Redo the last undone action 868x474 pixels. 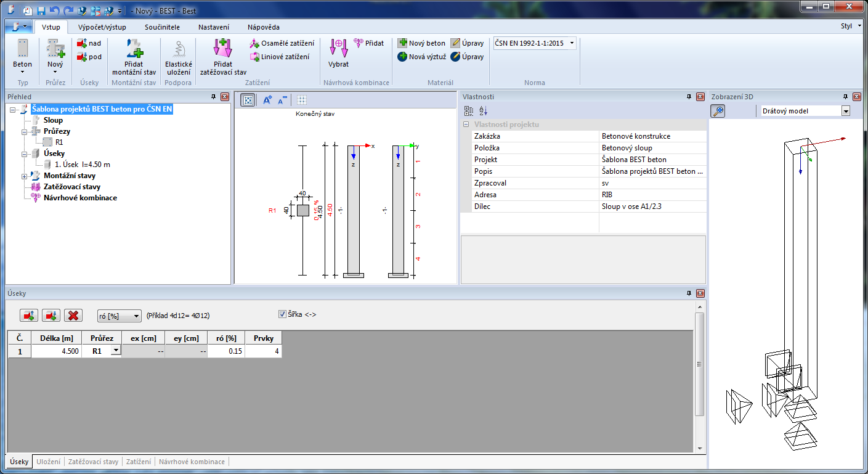(68, 10)
